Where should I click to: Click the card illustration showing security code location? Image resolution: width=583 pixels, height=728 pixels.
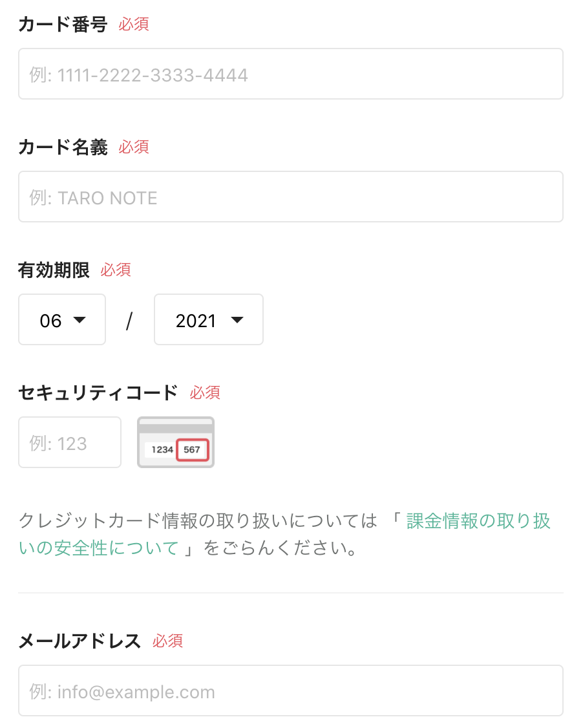[176, 442]
